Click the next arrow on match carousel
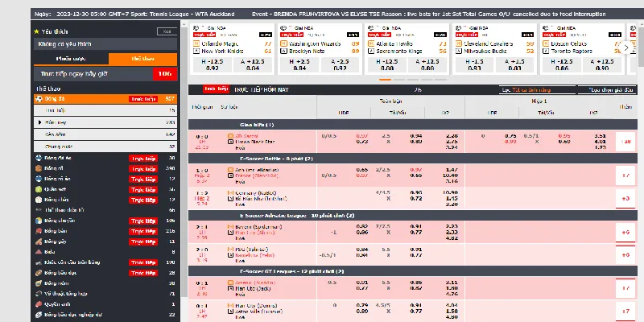This screenshot has height=322, width=644. click(x=626, y=47)
